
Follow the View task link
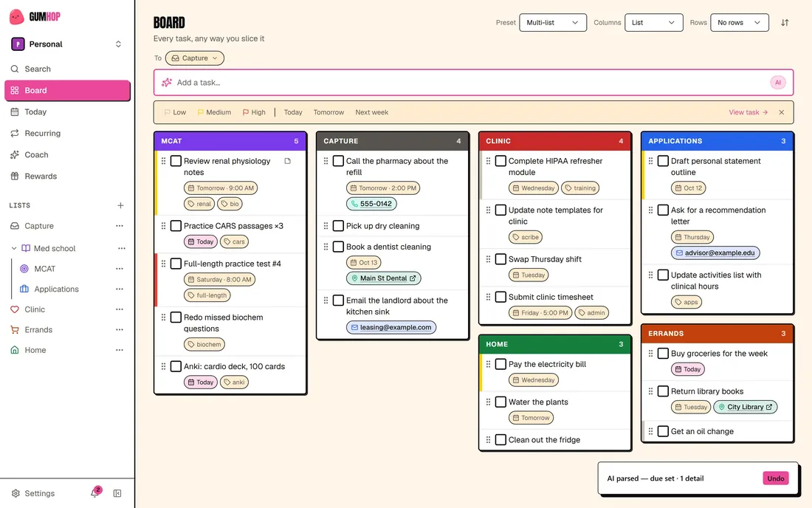point(748,112)
